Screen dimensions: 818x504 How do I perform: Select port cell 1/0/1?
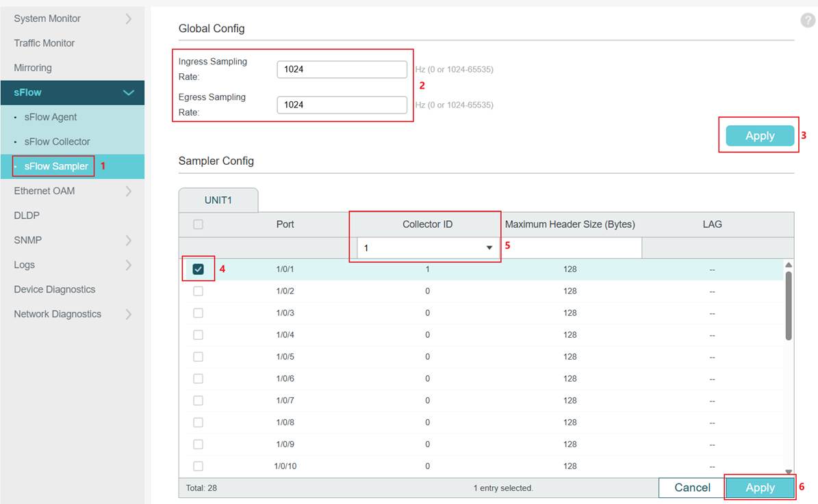[285, 269]
